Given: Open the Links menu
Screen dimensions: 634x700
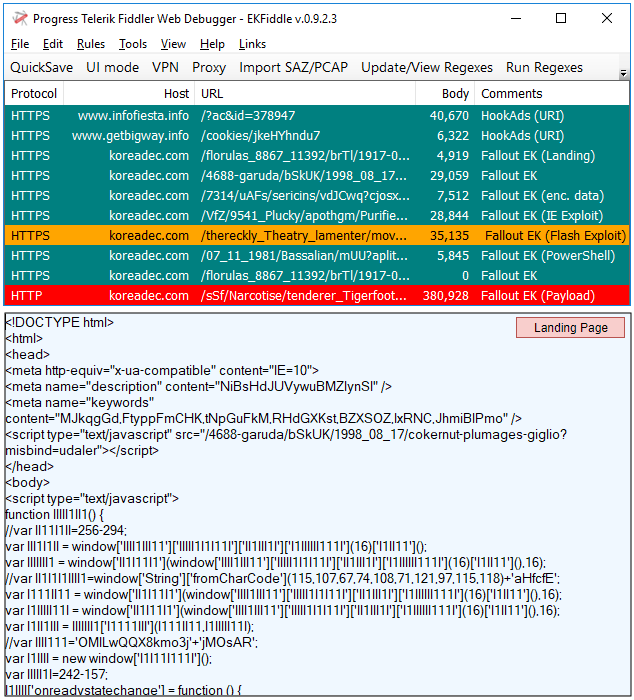Looking at the screenshot, I should click(x=252, y=44).
